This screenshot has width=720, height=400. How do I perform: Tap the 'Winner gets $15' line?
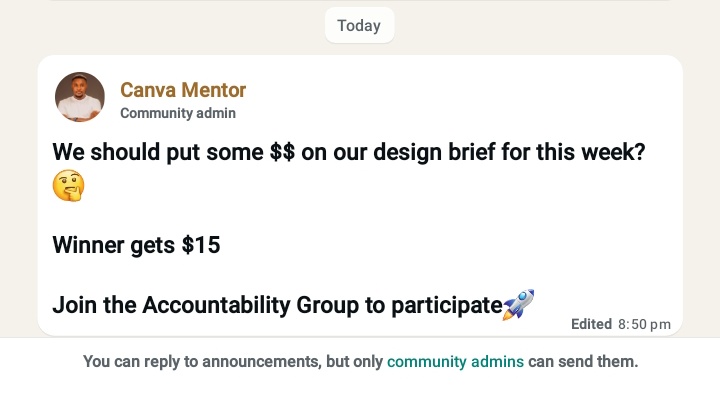(x=136, y=245)
